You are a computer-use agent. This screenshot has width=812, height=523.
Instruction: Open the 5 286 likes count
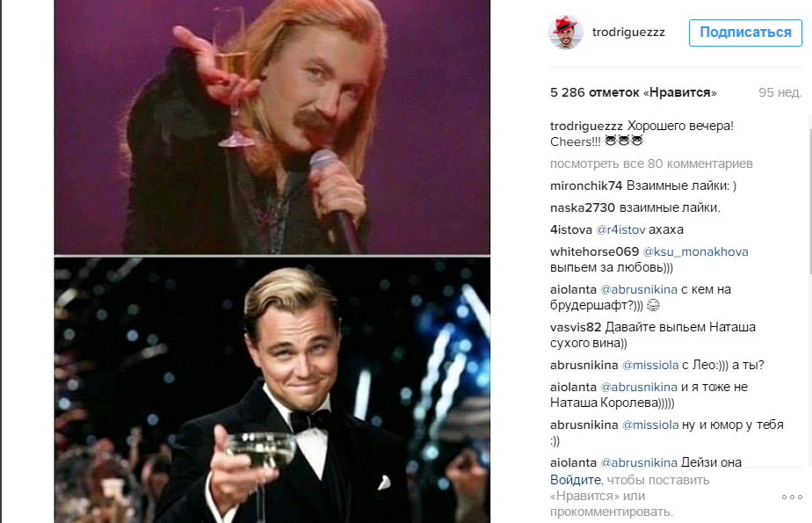[634, 92]
